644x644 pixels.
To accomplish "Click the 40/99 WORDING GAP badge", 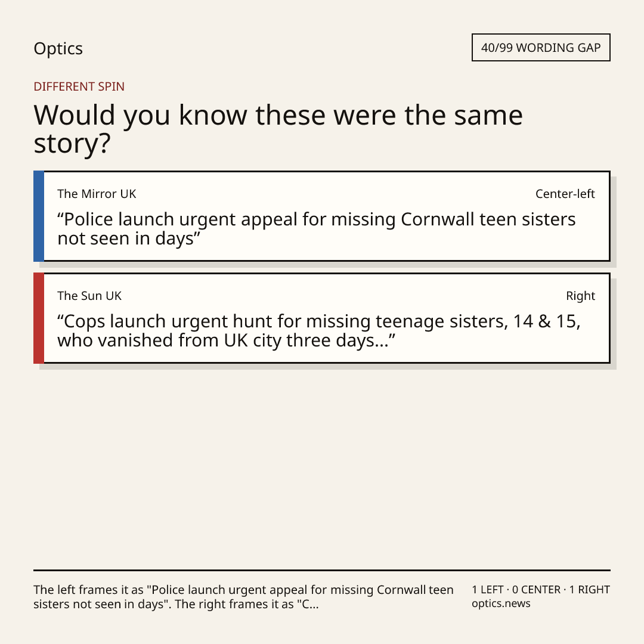I will point(541,48).
